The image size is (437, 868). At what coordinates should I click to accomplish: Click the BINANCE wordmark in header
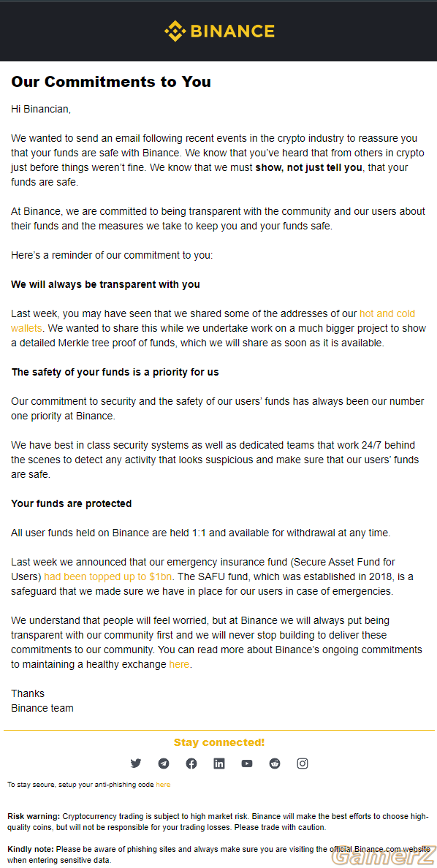[x=232, y=31]
